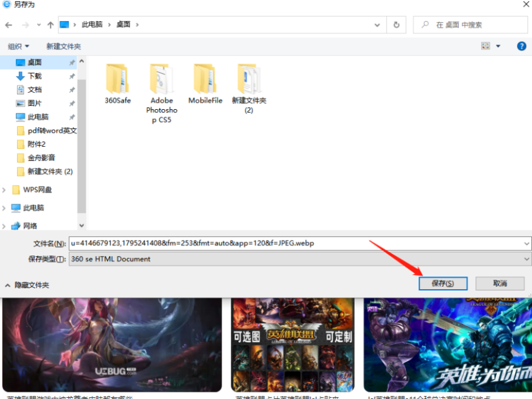Select 新建文件夹 (2) folder in file pane
532x399 pixels.
pyautogui.click(x=249, y=89)
